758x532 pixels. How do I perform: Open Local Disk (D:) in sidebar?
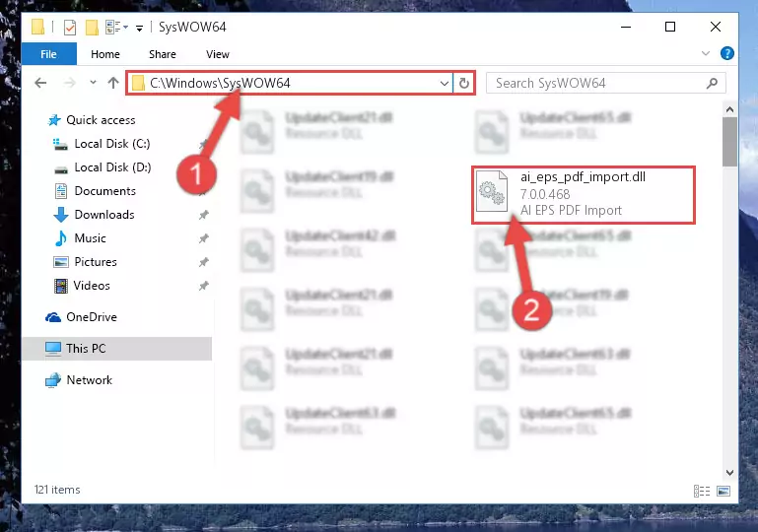tap(103, 167)
